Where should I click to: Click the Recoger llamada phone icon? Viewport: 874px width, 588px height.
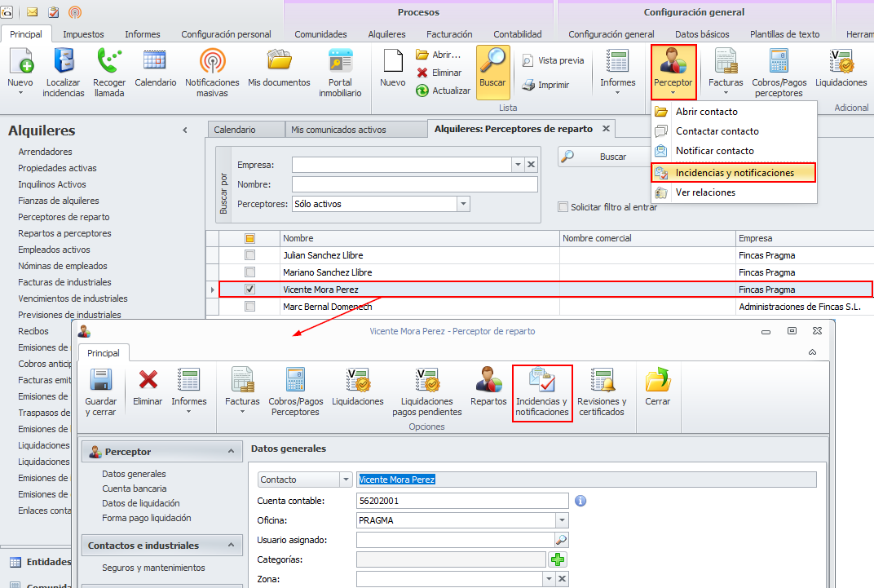(109, 71)
